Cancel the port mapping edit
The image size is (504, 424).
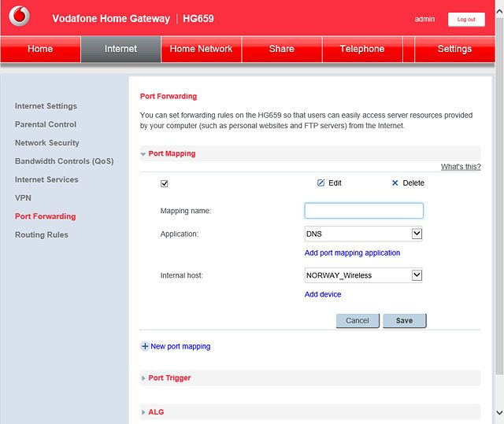click(x=358, y=321)
